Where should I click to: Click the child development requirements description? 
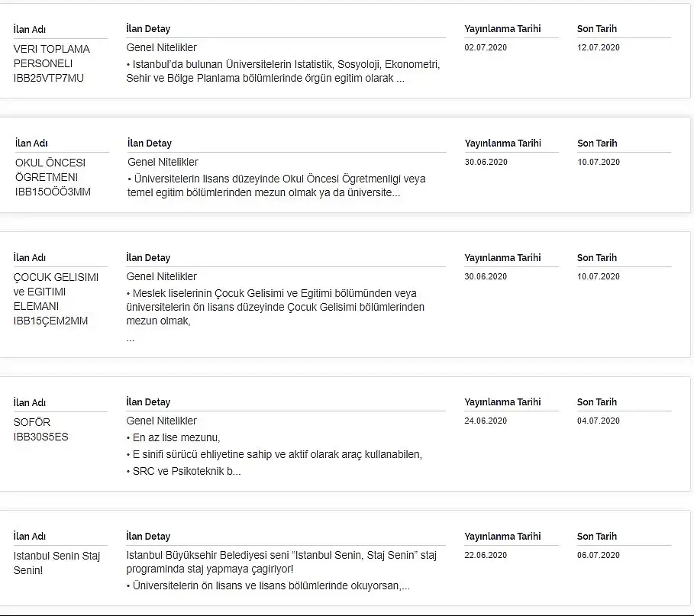point(276,307)
